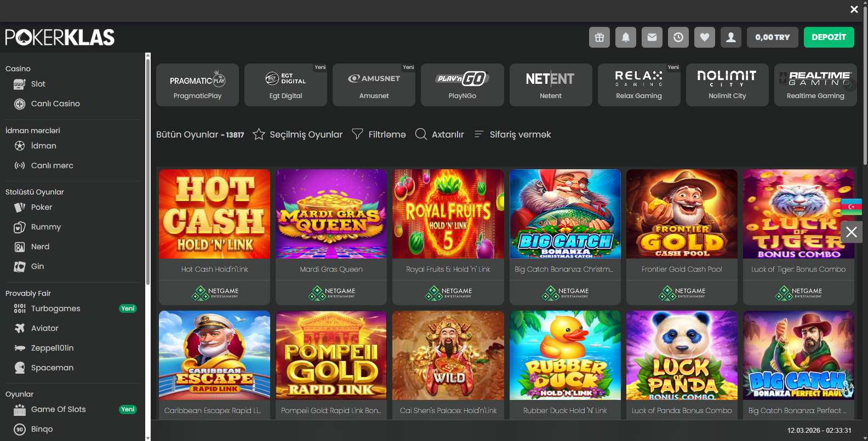Open Rubber Duck Hold'N'Link thumbnail
Viewport: 868px width, 441px height.
click(x=565, y=355)
